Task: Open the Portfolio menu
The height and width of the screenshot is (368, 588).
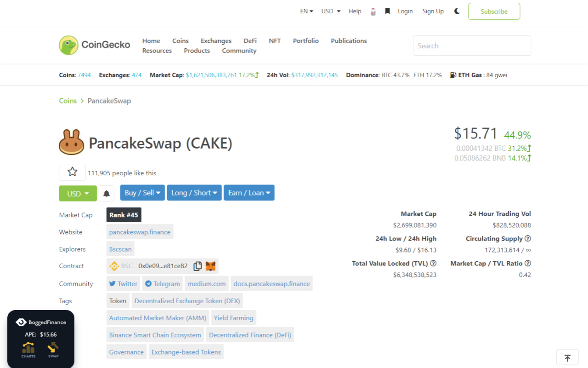Action: (306, 40)
